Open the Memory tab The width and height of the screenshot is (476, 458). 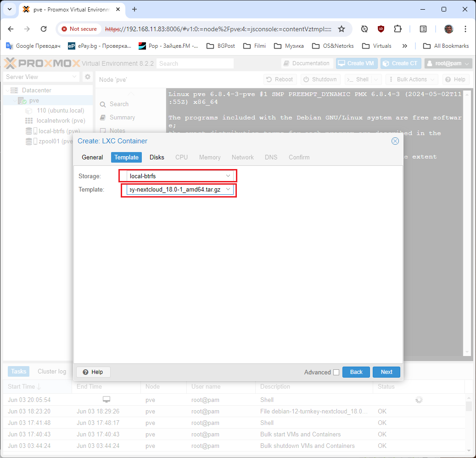(x=210, y=157)
